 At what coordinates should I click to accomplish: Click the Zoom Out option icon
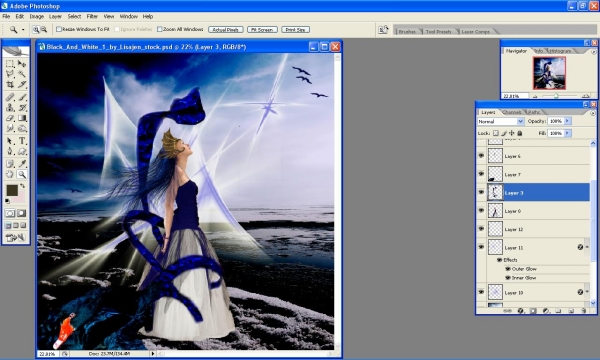[x=44, y=29]
